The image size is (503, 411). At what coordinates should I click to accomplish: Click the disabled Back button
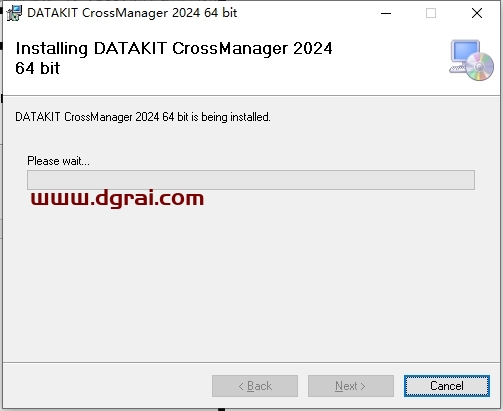pyautogui.click(x=255, y=386)
